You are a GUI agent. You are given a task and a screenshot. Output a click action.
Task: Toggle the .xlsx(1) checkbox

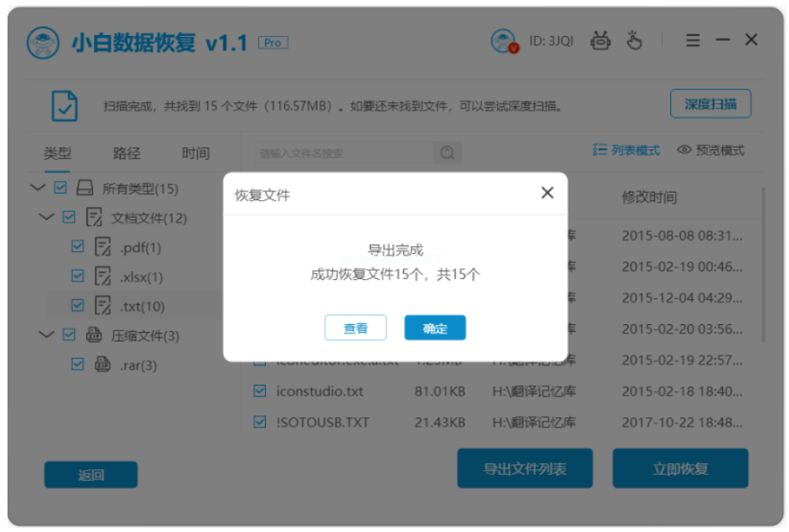(78, 276)
